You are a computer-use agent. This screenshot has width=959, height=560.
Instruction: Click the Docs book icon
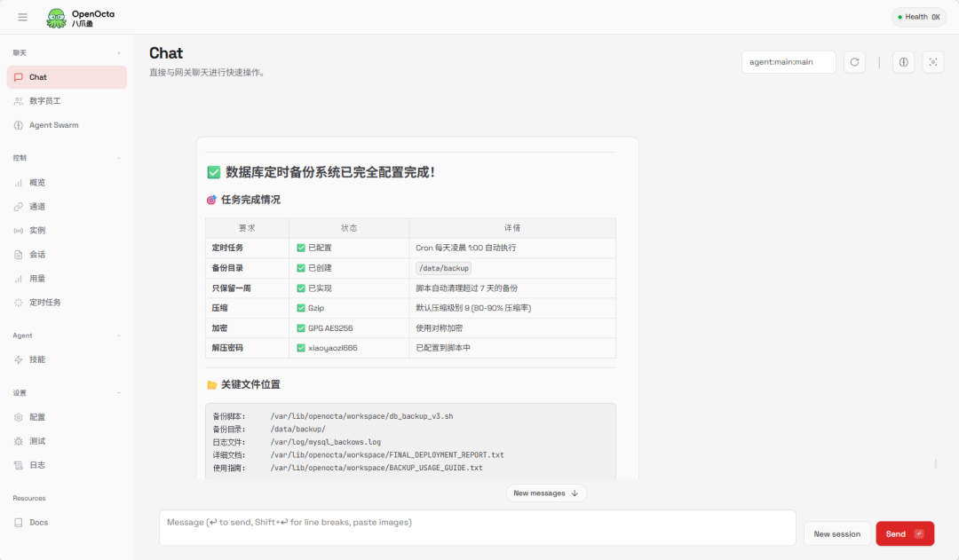[x=19, y=522]
